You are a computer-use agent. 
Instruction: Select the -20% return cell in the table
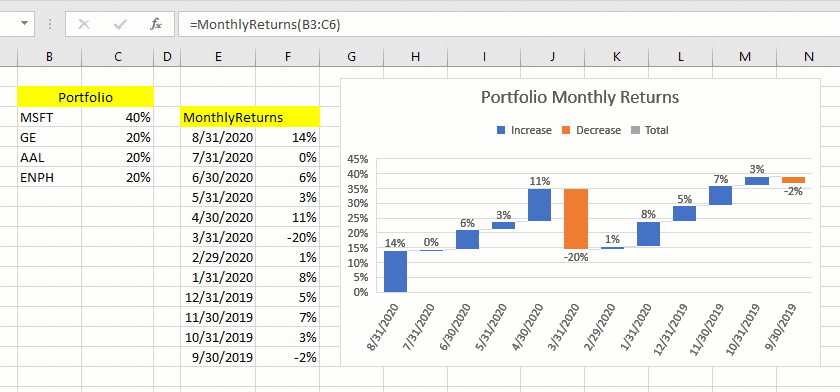coord(288,237)
